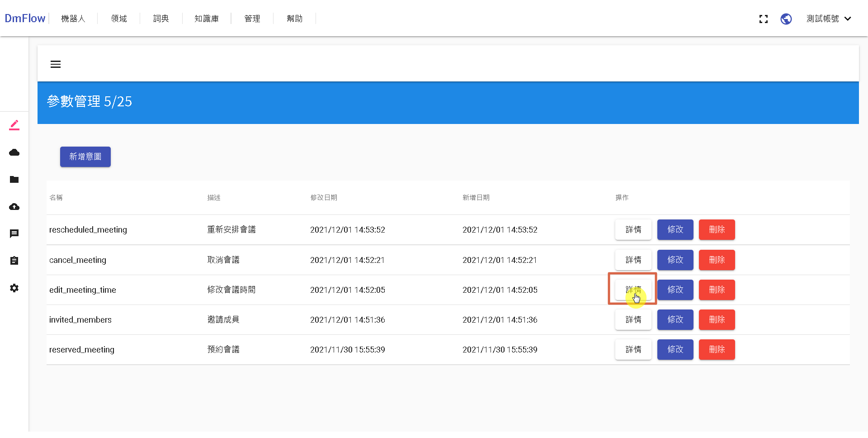Open the chat message sidebar icon

click(x=14, y=234)
